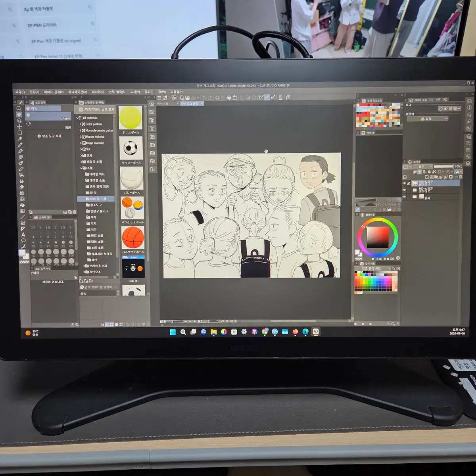Select the Eraser tool in the toolbar

(21, 187)
